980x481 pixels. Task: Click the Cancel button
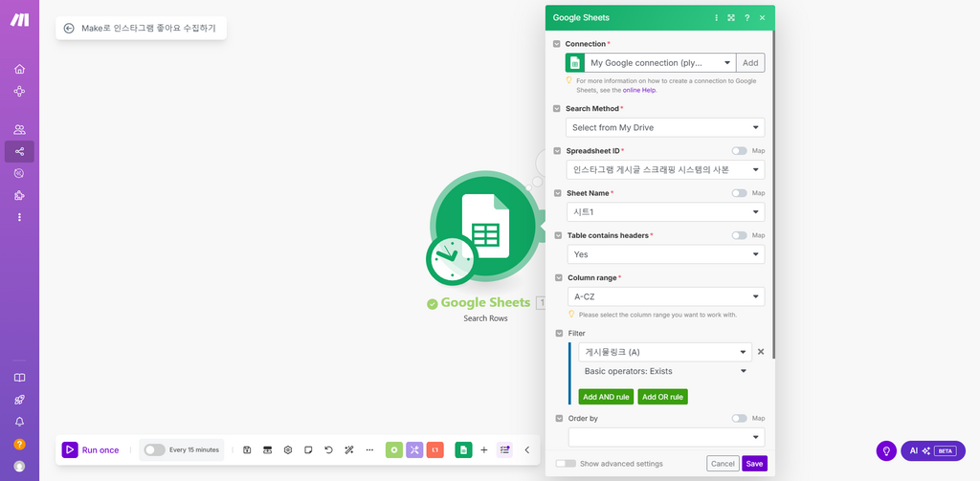723,464
